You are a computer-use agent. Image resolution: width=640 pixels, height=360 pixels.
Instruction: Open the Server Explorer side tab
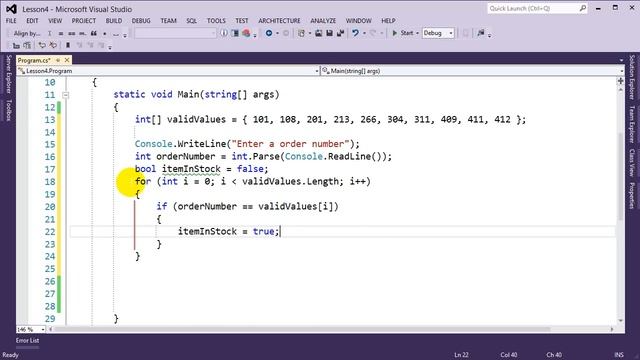(x=9, y=74)
